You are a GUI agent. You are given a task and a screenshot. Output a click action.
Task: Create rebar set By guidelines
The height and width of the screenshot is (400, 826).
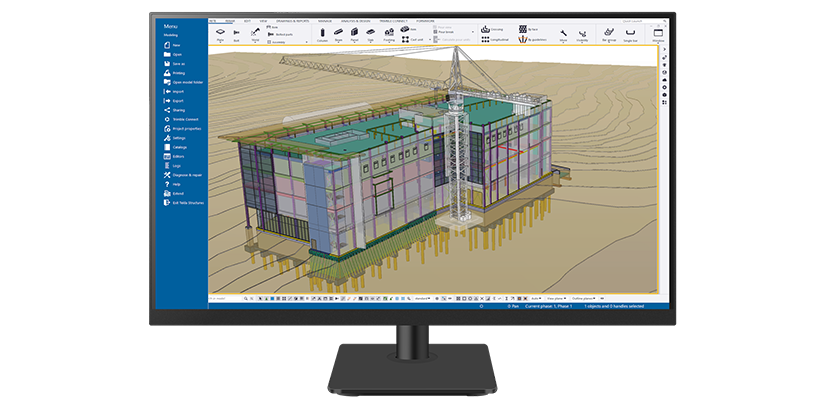point(532,40)
